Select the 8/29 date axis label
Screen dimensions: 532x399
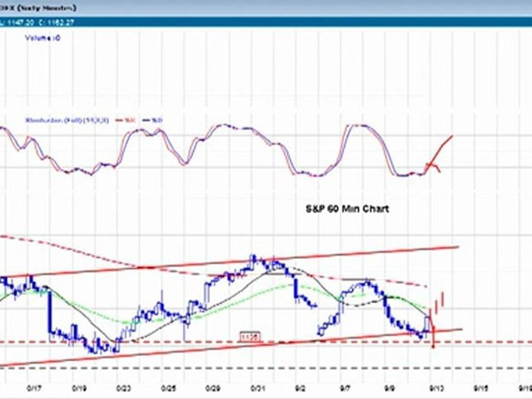pos(212,388)
